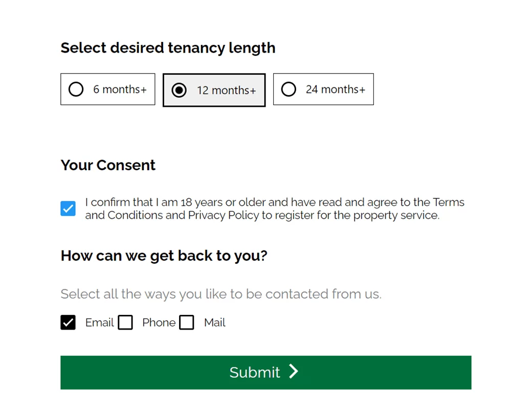Click the "6 months+" option label text
This screenshot has width=532, height=417.
[120, 89]
